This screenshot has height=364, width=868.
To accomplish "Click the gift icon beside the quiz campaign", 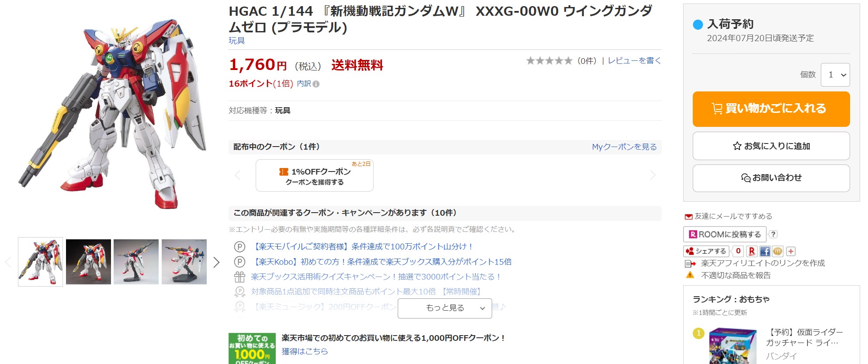I will pos(240,277).
